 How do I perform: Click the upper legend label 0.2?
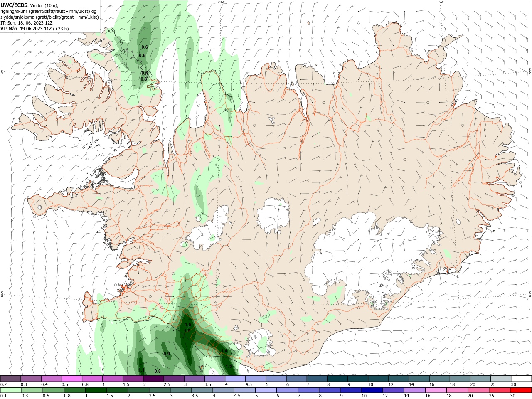[4, 384]
